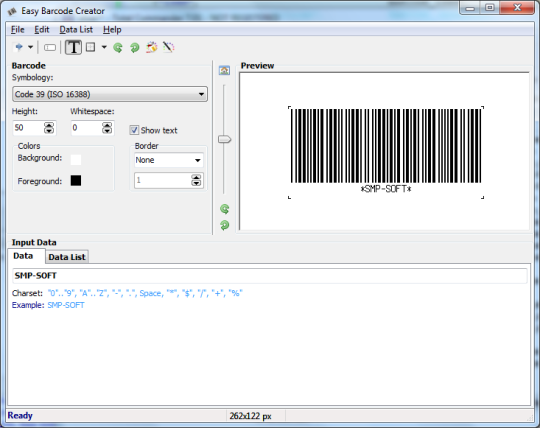Click the SMP-SOFT data input field
This screenshot has height=428, width=540.
270,276
